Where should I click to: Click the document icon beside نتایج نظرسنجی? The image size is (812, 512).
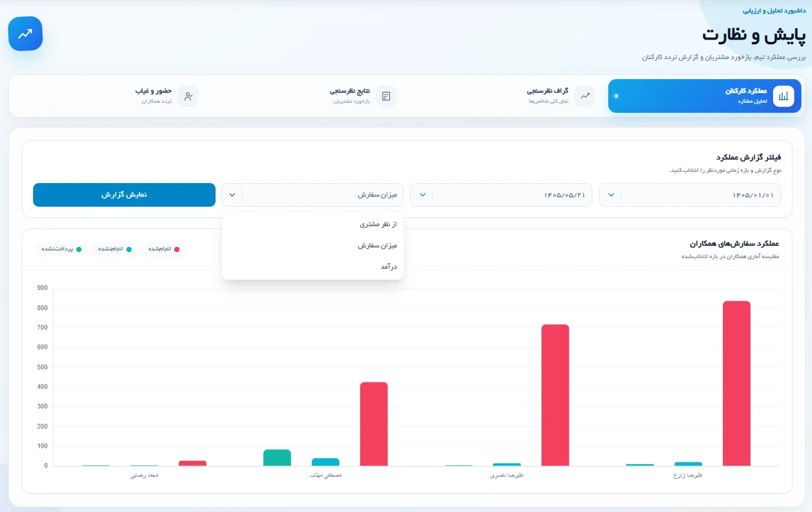386,96
